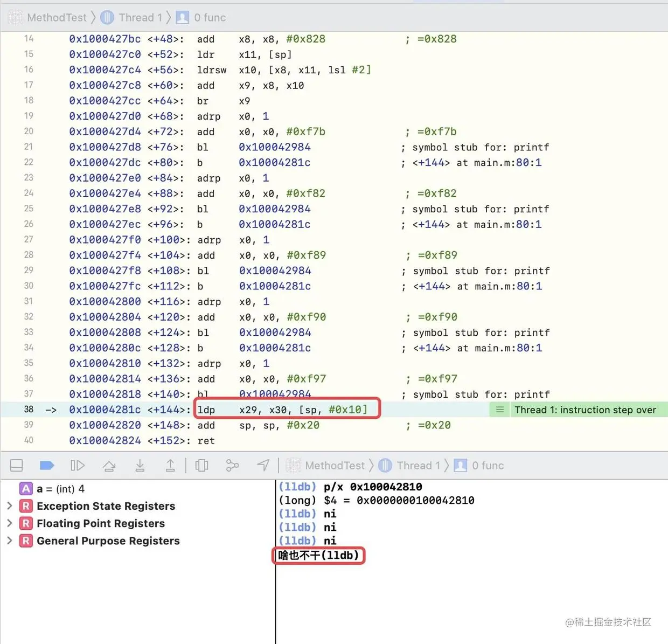Click 'add x0, x0, #0xf89' on line 28
The width and height of the screenshot is (668, 644).
[x=262, y=255]
